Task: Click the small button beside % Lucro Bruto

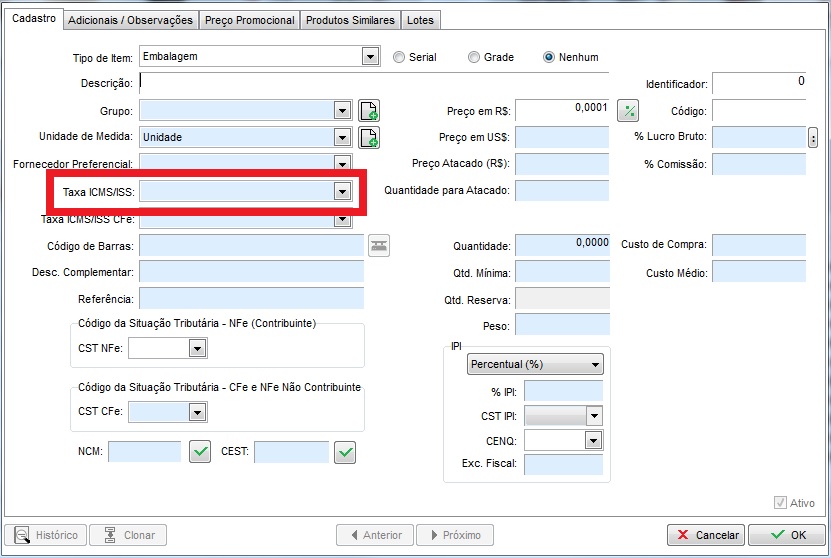Action: [x=813, y=137]
